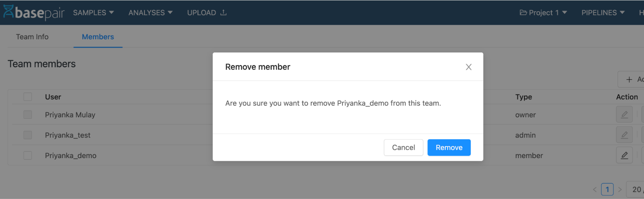The height and width of the screenshot is (199, 644).
Task: Click the edit pencil for Priyanka Mulay
Action: click(624, 115)
